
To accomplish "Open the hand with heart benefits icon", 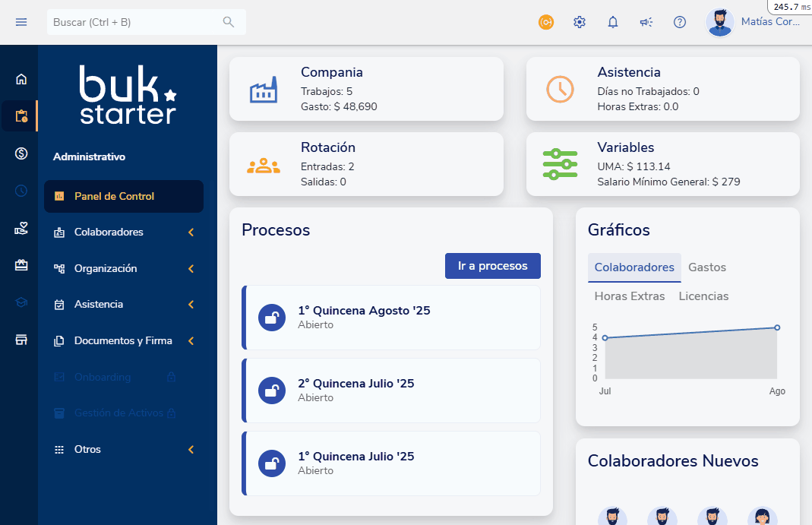I will [x=21, y=228].
